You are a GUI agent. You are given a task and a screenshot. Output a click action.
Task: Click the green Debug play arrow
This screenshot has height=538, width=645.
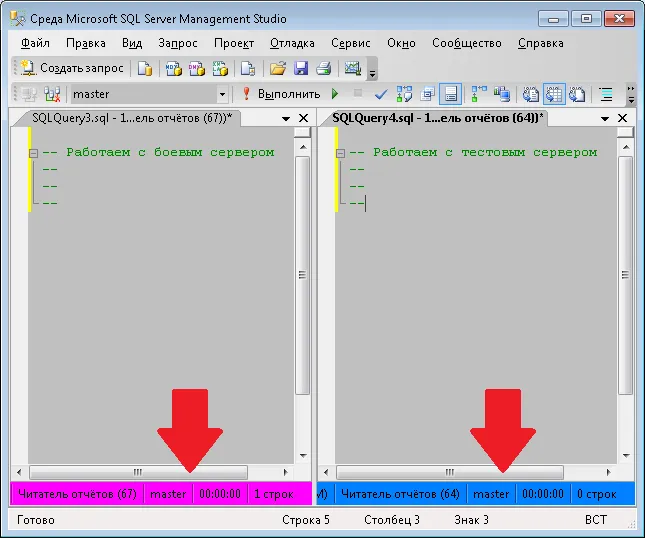tap(335, 94)
